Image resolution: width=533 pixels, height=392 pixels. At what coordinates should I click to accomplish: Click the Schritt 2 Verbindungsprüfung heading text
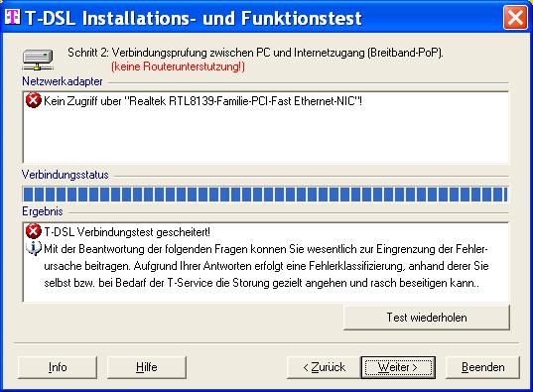coord(255,53)
